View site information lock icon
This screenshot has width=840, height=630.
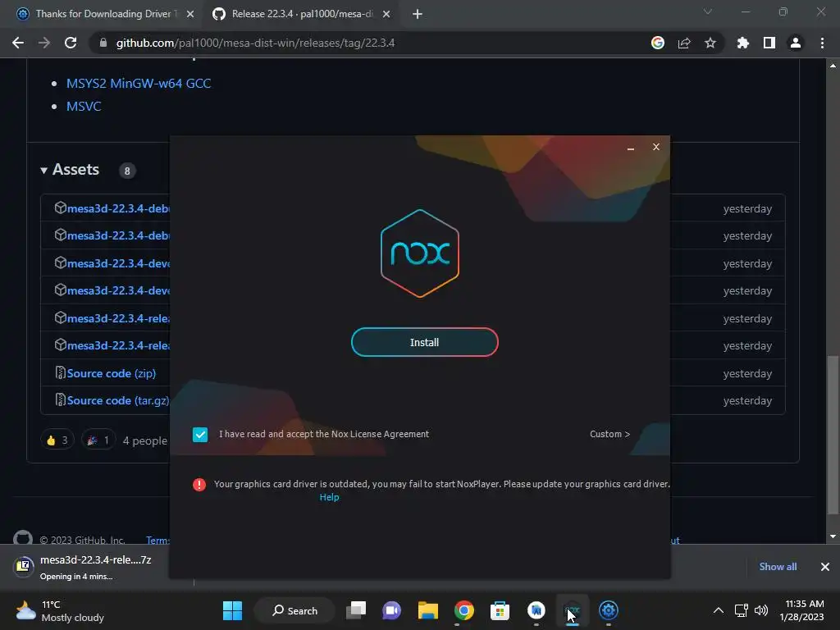[x=103, y=43]
